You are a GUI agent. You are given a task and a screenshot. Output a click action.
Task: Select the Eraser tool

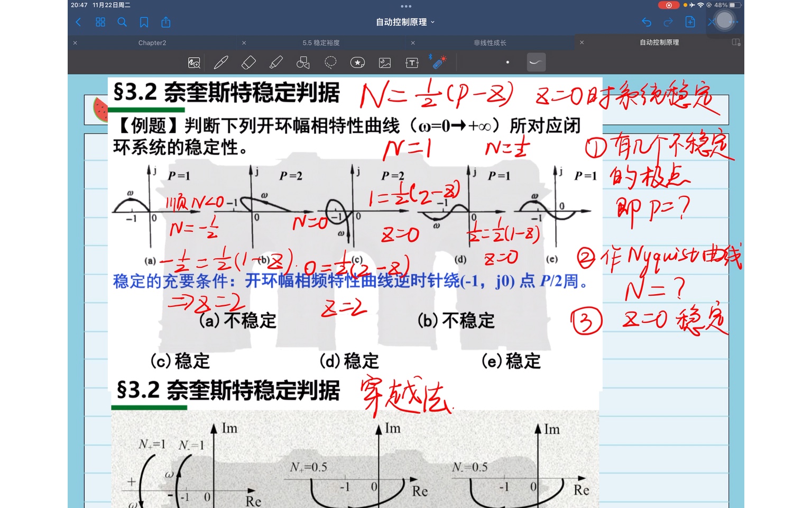[248, 62]
